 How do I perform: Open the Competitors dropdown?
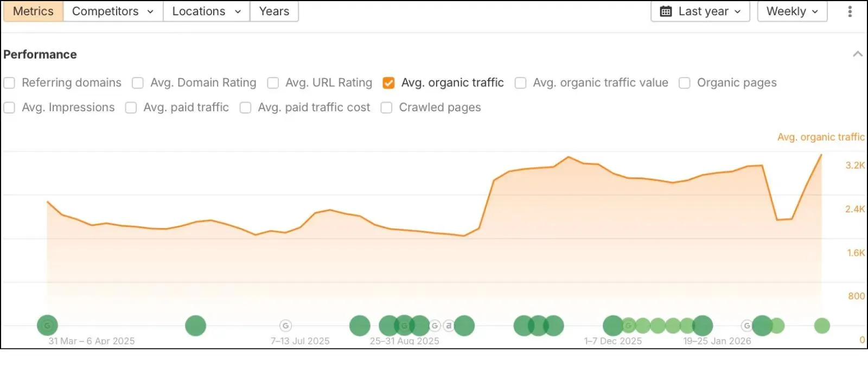[113, 11]
